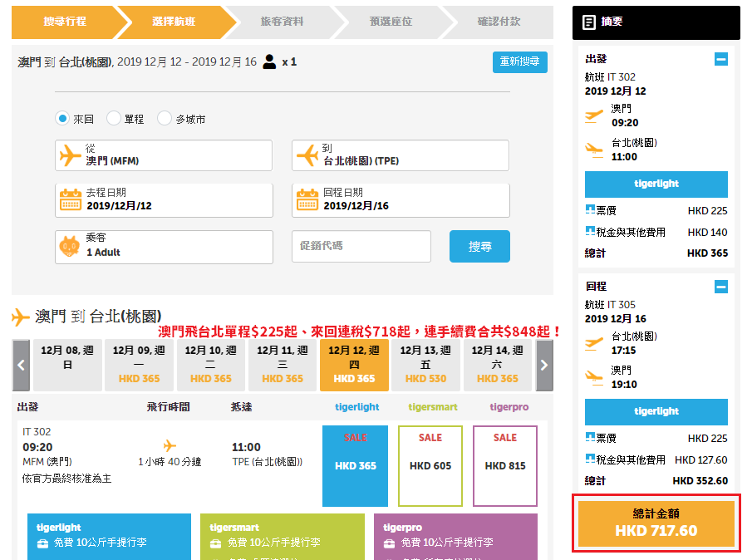Collapse the 回程 summary section
Screen dimensions: 752x560
coord(720,287)
